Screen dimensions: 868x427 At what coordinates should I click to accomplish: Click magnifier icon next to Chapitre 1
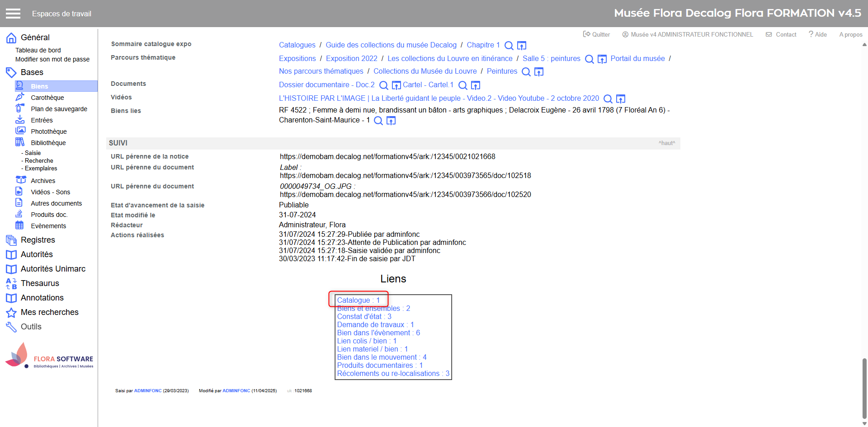(509, 46)
